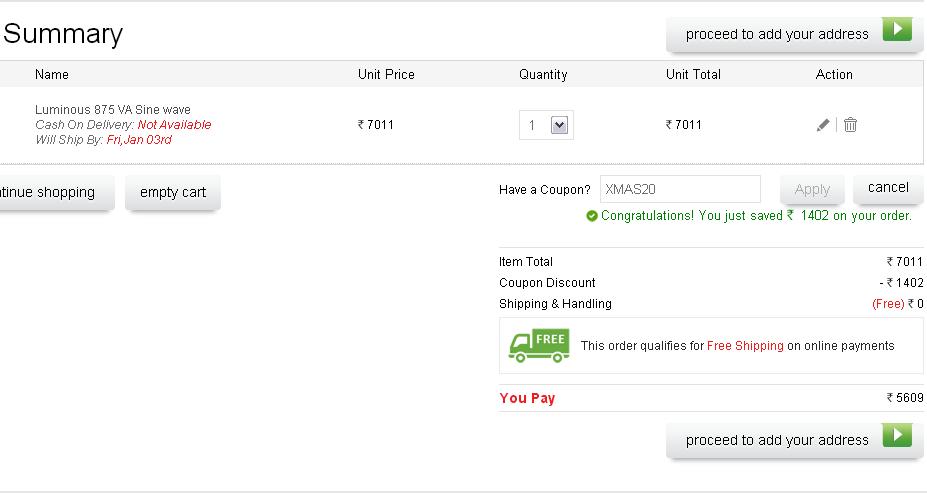927x495 pixels.
Task: Click the Apply coupon button
Action: pos(811,189)
